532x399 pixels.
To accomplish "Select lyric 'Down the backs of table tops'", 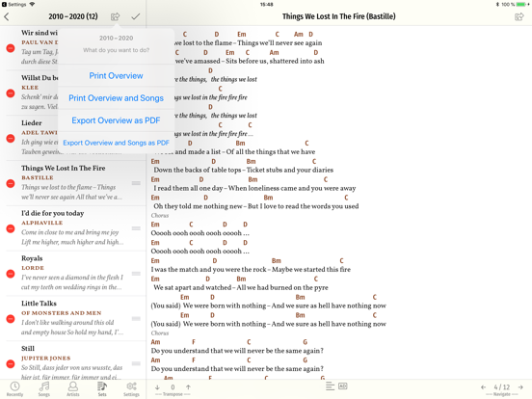I will click(198, 170).
